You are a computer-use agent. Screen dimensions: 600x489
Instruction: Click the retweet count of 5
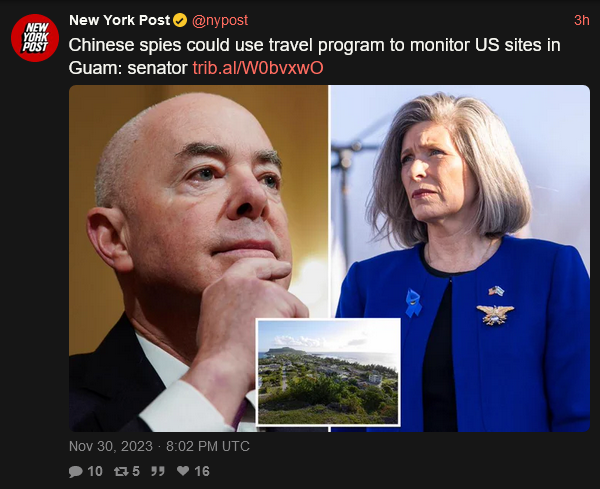click(136, 471)
